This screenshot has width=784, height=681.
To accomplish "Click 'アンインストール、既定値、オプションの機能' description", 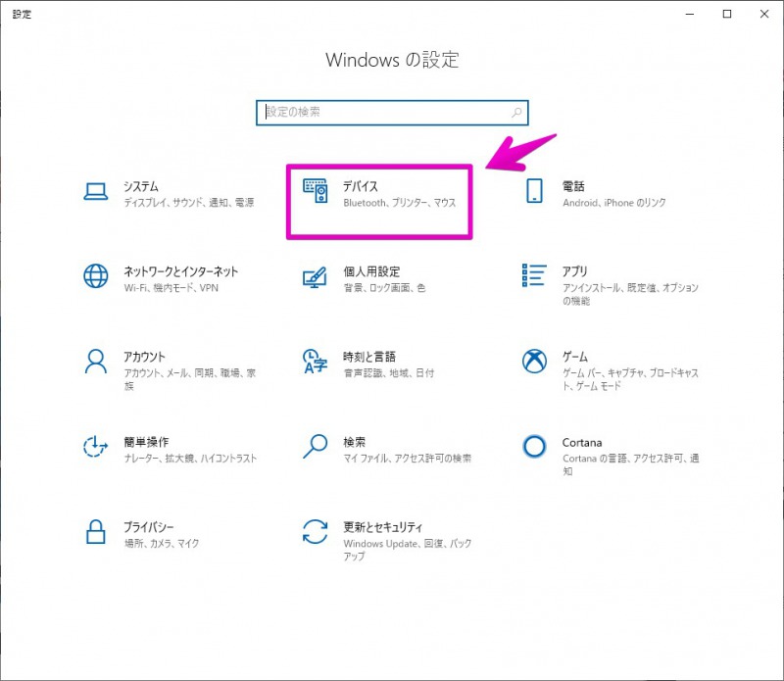I will (x=630, y=294).
